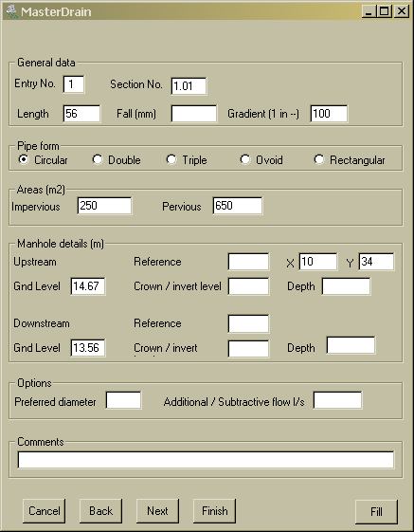Click the Downstream Crown / invert field

(248, 349)
